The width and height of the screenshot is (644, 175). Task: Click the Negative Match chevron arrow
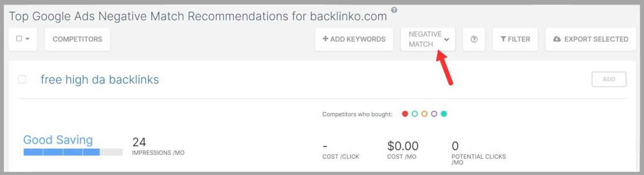click(447, 40)
